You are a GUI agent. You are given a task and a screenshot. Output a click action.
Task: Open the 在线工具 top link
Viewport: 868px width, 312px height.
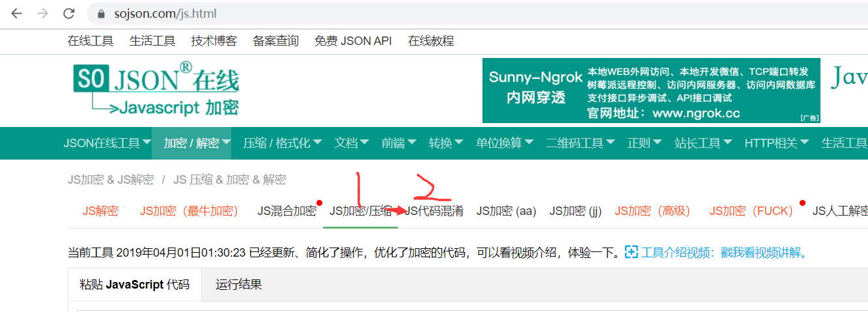tap(91, 41)
